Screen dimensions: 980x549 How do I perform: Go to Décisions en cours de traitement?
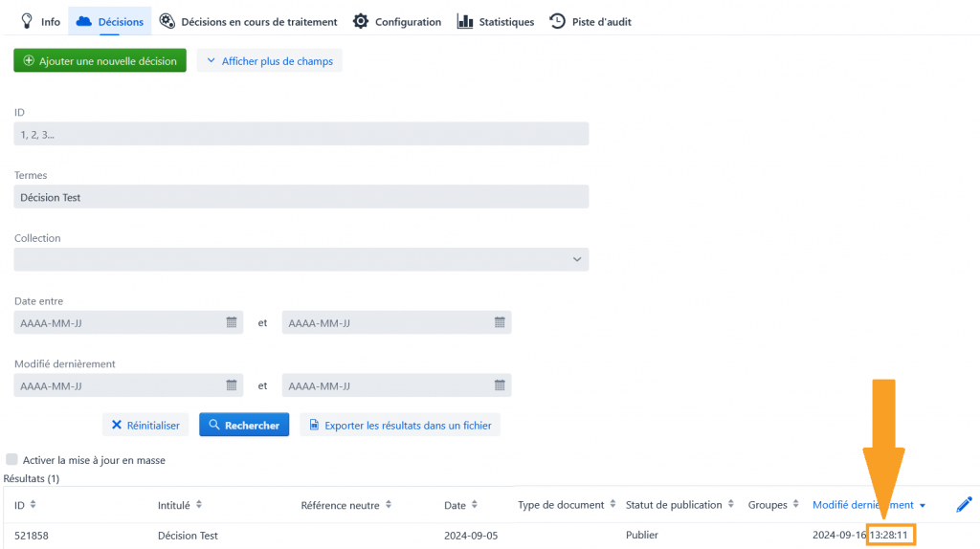248,21
